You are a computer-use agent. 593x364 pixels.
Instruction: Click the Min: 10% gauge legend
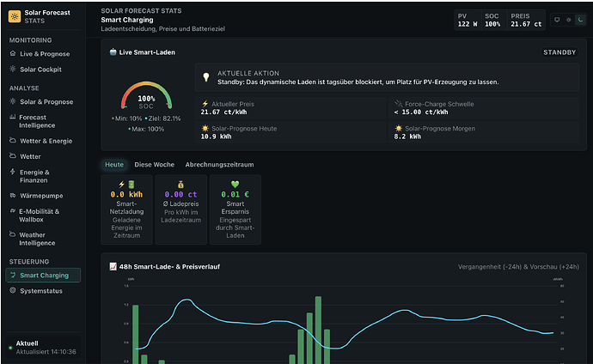(x=126, y=118)
